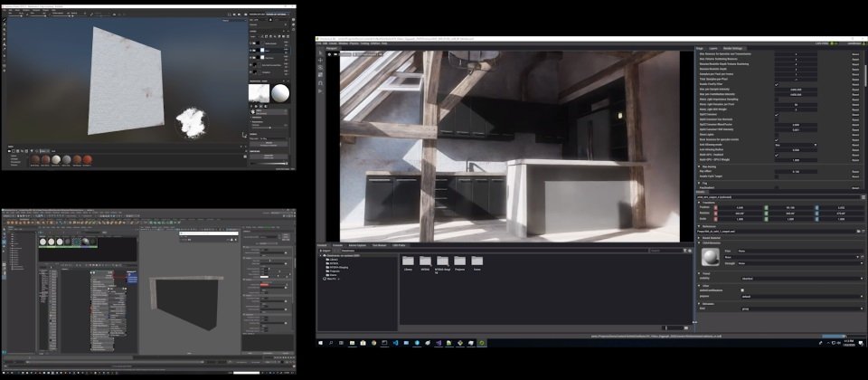This screenshot has width=868, height=380.
Task: Toggle the doNotCastShadows checkbox
Action: coord(742,290)
